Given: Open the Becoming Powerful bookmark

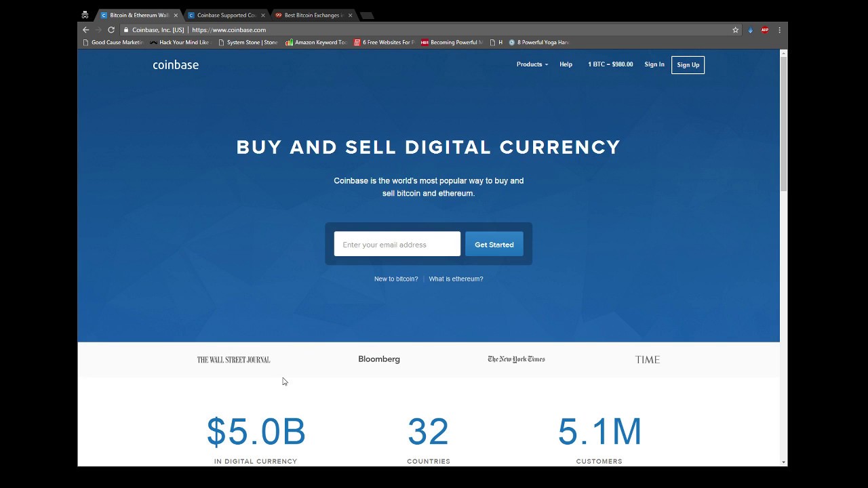Looking at the screenshot, I should (452, 42).
